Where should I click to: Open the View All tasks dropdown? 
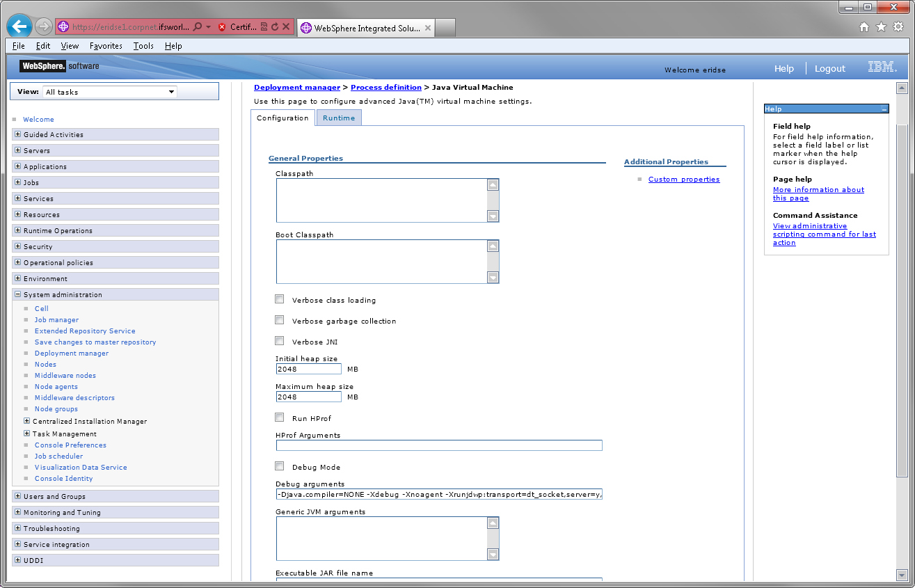tap(110, 92)
